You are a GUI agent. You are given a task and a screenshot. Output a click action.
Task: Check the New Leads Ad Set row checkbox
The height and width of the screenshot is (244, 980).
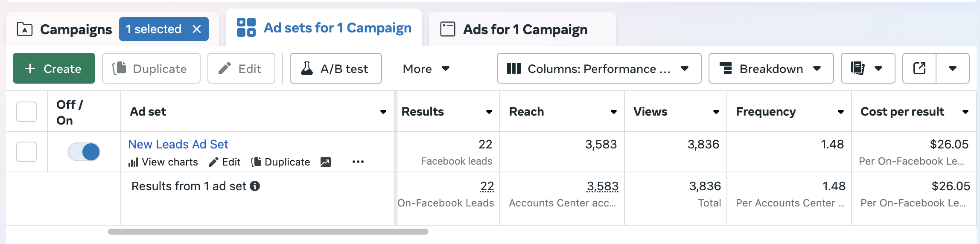click(x=26, y=152)
